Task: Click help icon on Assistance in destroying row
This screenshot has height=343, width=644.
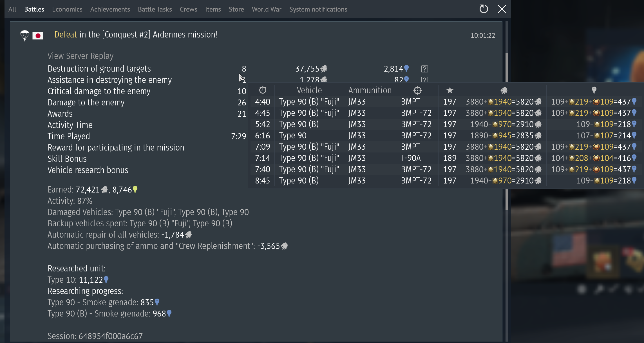Action: coord(424,79)
